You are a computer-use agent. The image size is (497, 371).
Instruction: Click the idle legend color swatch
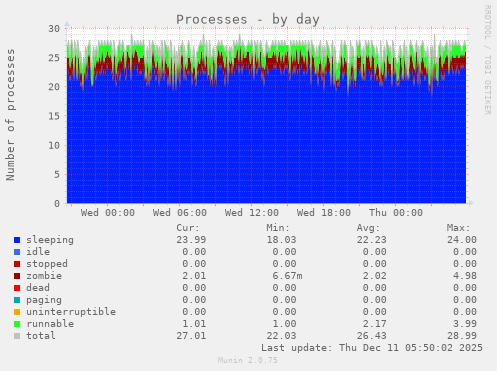pyautogui.click(x=17, y=252)
